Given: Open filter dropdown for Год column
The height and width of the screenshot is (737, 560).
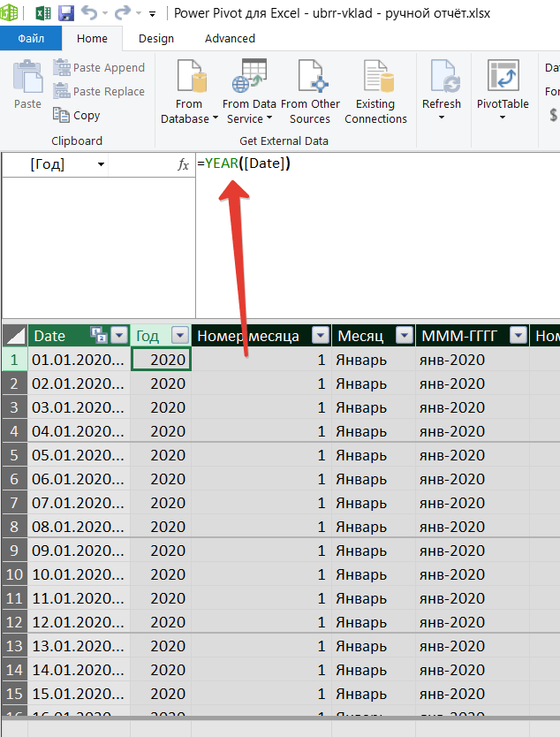Looking at the screenshot, I should tap(180, 336).
